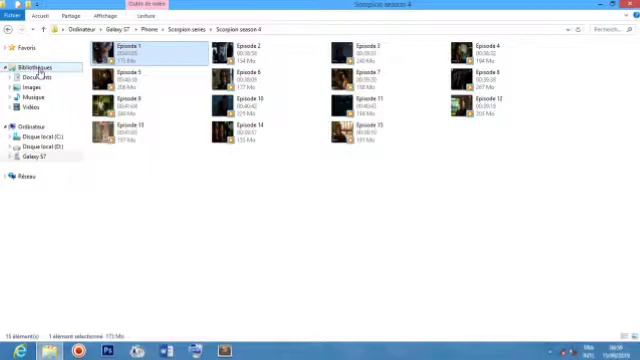
Task: Select Favoris in navigation pane
Action: (27, 48)
